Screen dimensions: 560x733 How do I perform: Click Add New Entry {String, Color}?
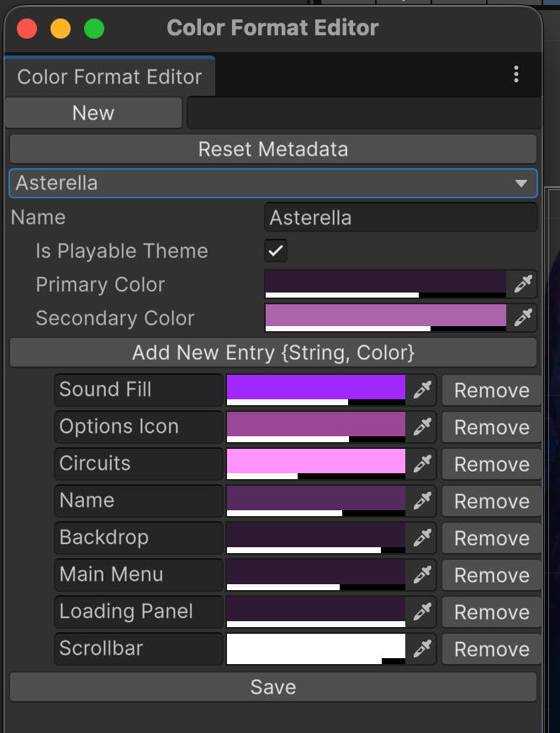point(272,352)
